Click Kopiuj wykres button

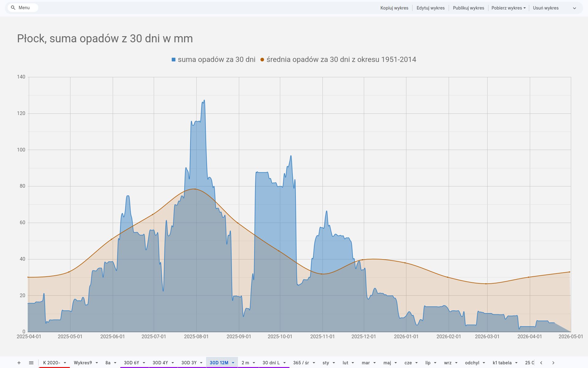(394, 8)
